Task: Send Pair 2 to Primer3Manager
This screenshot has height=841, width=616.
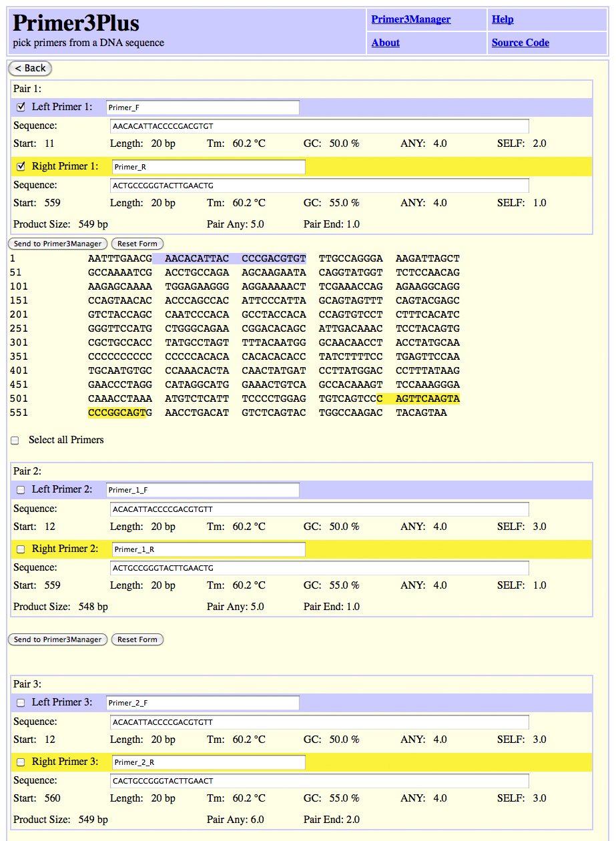Action: [x=57, y=639]
